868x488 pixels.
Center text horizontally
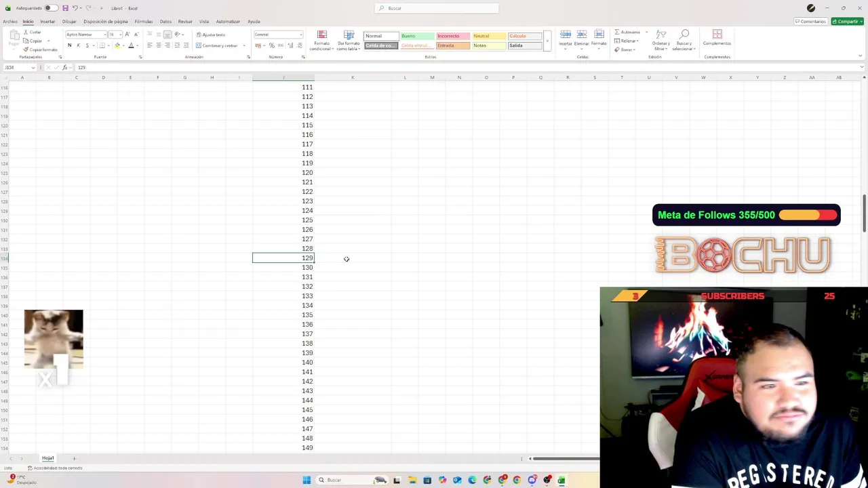click(x=159, y=45)
